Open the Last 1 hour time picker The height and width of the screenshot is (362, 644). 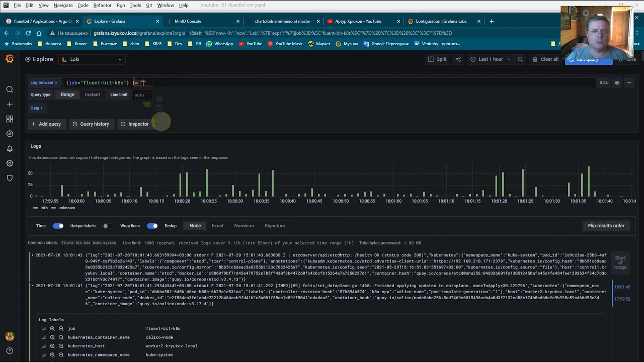(490, 59)
